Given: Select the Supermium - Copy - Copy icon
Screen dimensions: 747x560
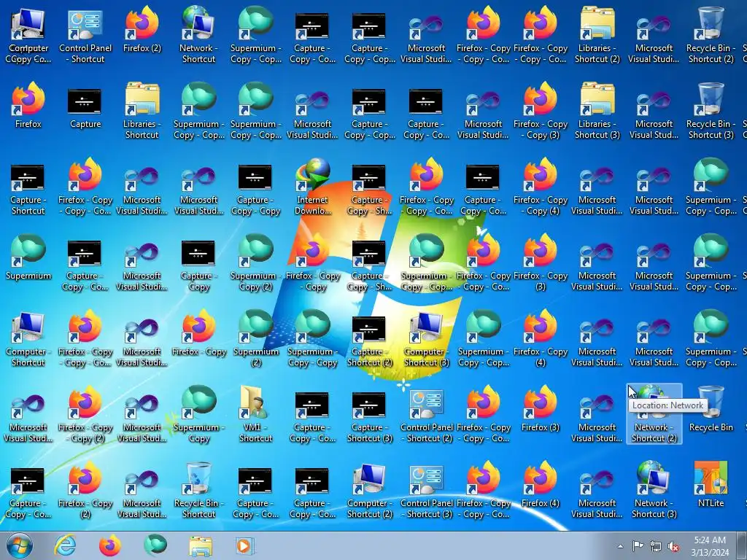Looking at the screenshot, I should click(312, 338).
